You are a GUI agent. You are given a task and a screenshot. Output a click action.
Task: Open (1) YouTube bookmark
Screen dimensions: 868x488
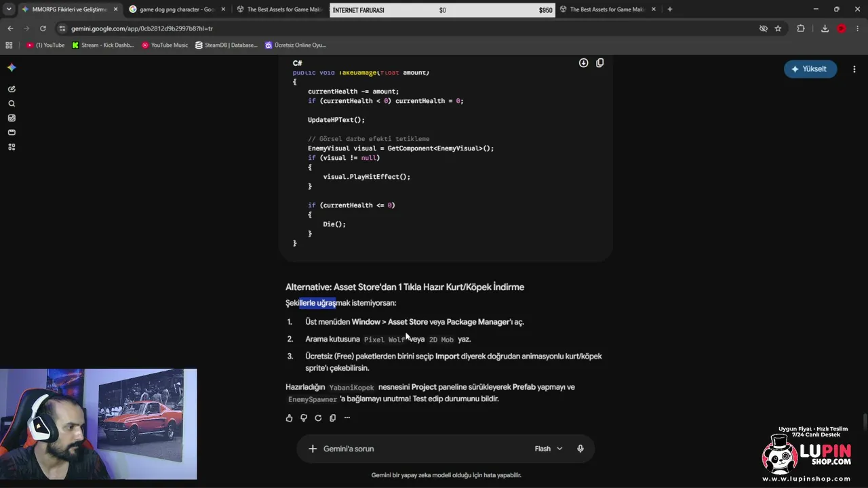(45, 45)
